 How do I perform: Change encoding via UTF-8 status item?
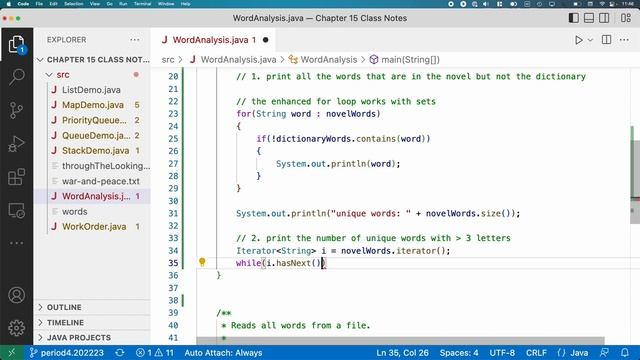(x=502, y=353)
